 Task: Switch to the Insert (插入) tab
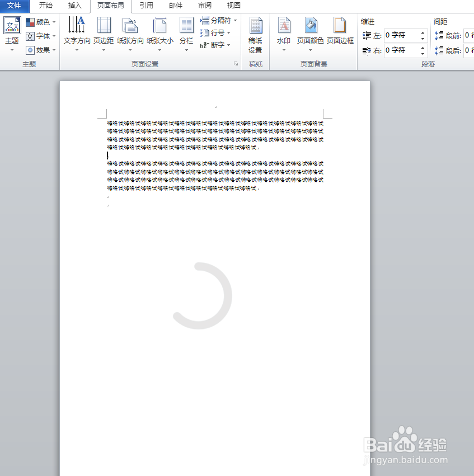pyautogui.click(x=74, y=6)
